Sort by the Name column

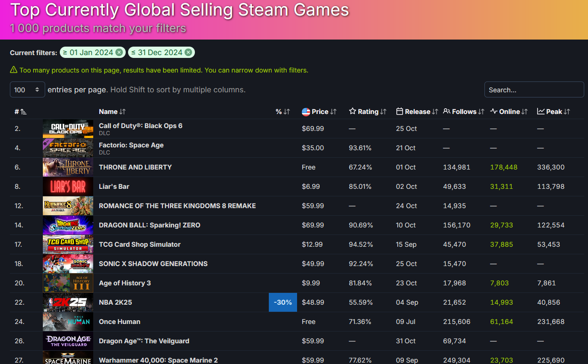(x=112, y=112)
